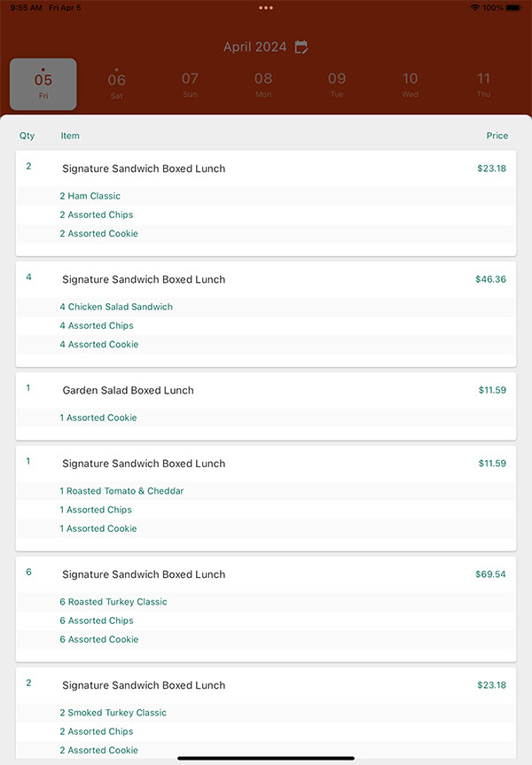Click the Price column header
Image resolution: width=532 pixels, height=765 pixels.
click(497, 136)
